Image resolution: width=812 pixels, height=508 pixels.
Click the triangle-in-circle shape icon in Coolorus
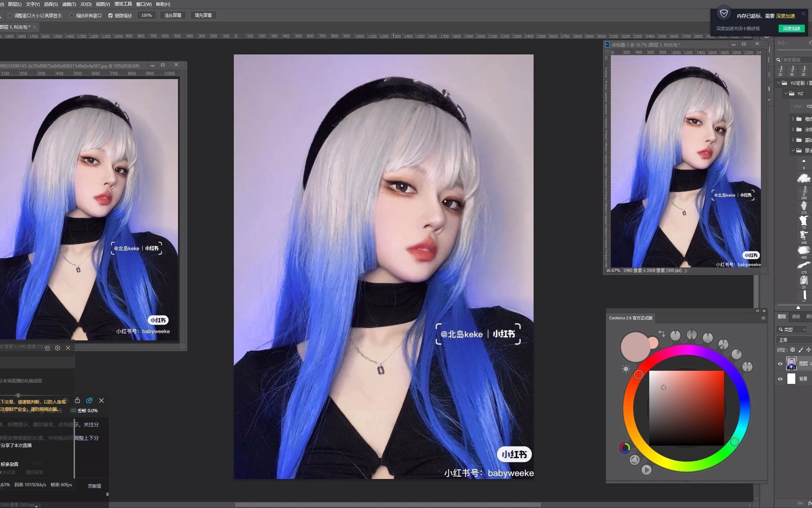pyautogui.click(x=634, y=460)
